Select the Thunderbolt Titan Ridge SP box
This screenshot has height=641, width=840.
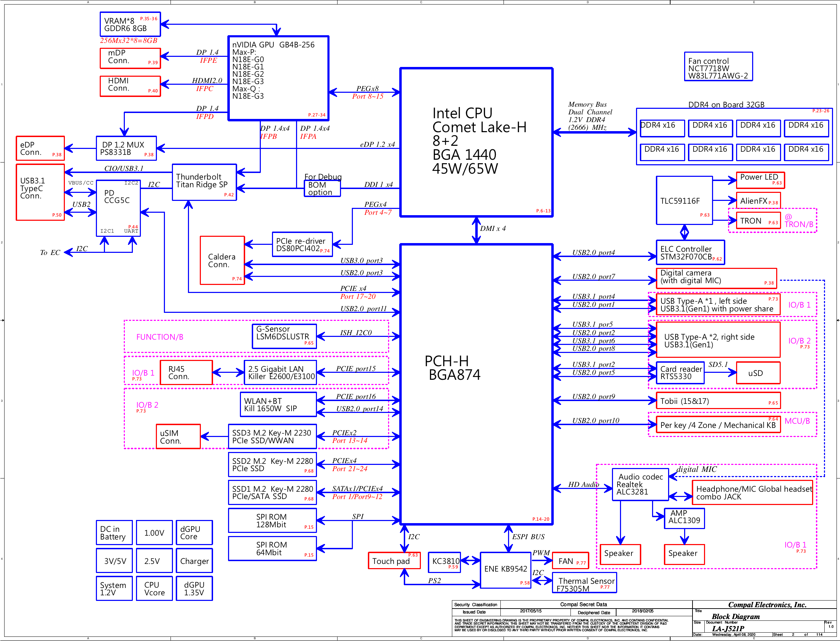click(x=204, y=182)
